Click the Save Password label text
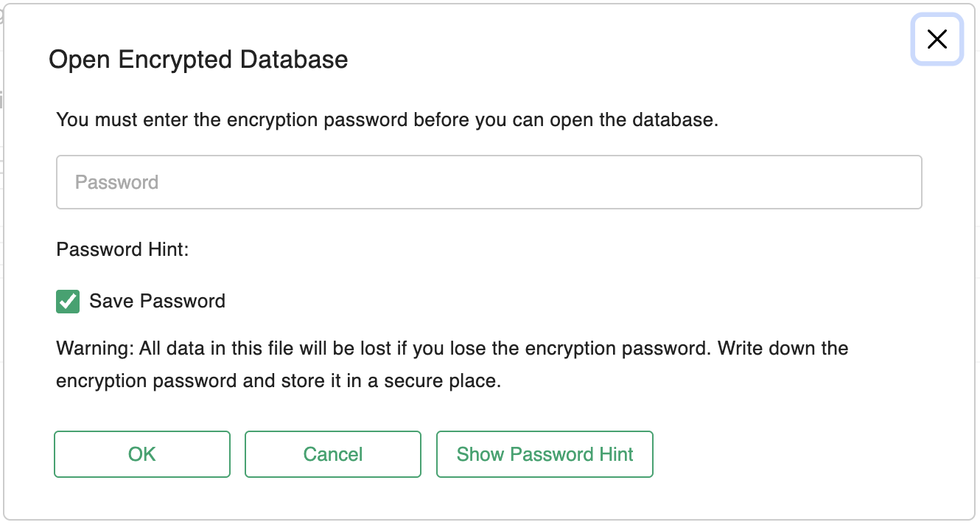This screenshot has height=525, width=980. (157, 301)
